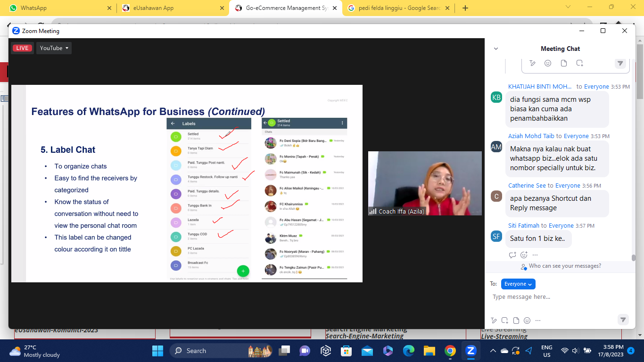Reply in thread to Siti Fatimah's message

[x=512, y=255]
